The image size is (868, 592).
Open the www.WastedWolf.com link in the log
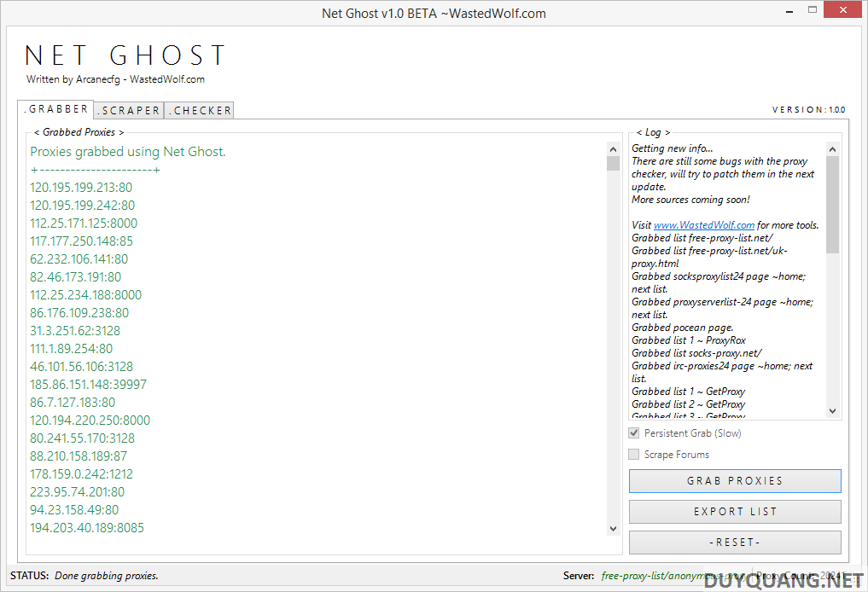703,224
